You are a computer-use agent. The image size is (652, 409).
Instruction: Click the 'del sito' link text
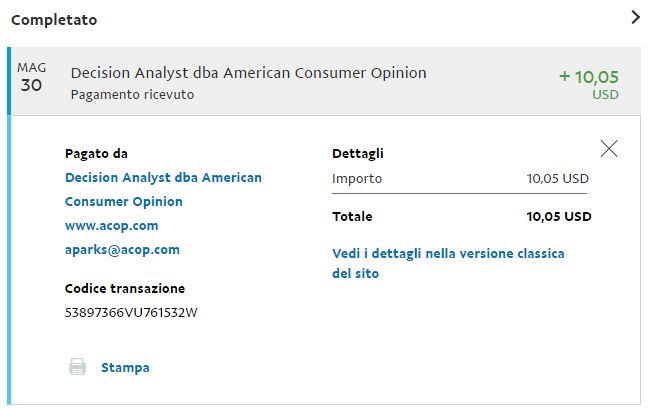coord(356,273)
